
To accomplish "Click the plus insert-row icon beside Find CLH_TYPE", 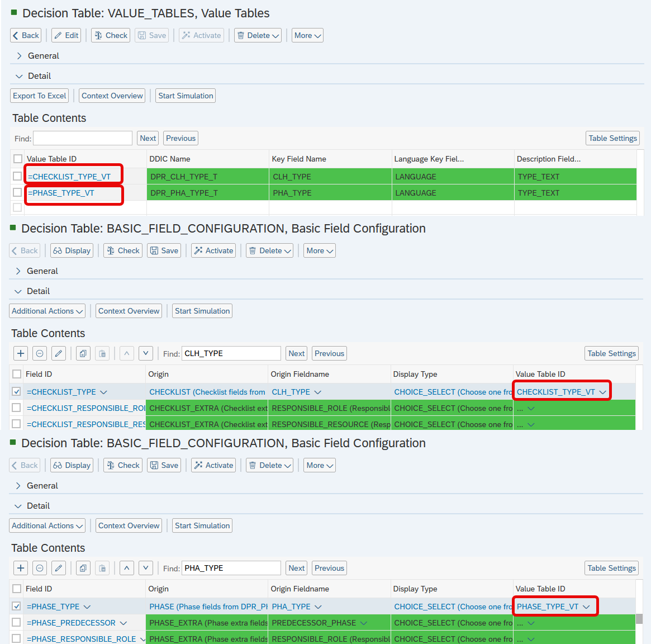I will (x=21, y=353).
